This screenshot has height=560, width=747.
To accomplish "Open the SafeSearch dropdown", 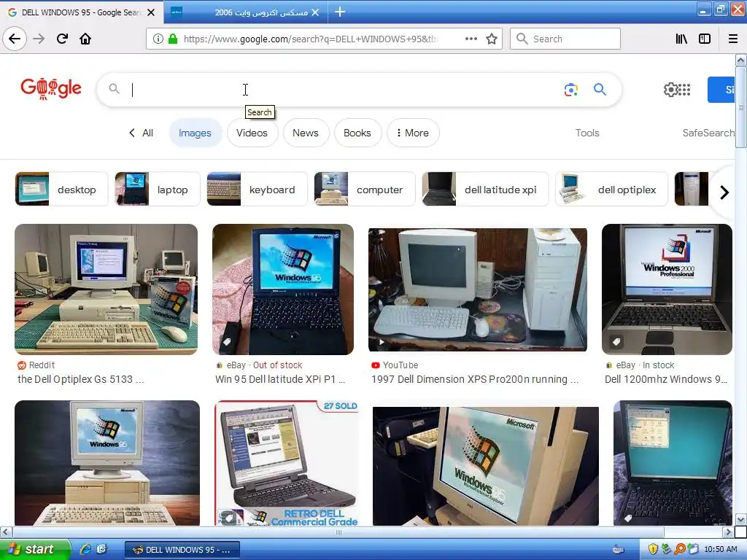I will (708, 133).
